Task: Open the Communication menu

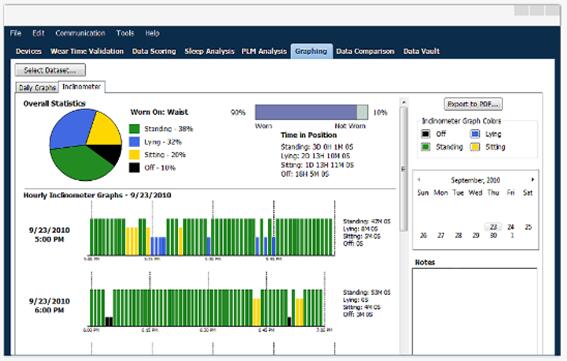Action: point(80,33)
